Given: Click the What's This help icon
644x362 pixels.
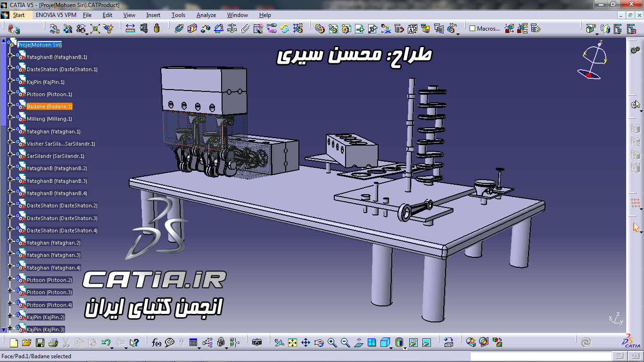Looking at the screenshot, I should [134, 343].
